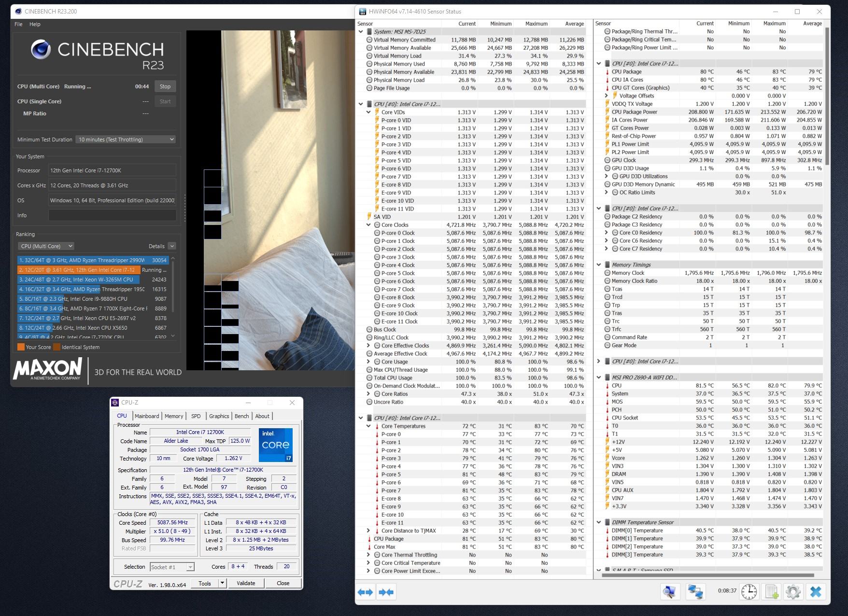Switch to the Memory tab in CPU-Z
The image size is (848, 616).
pyautogui.click(x=174, y=416)
